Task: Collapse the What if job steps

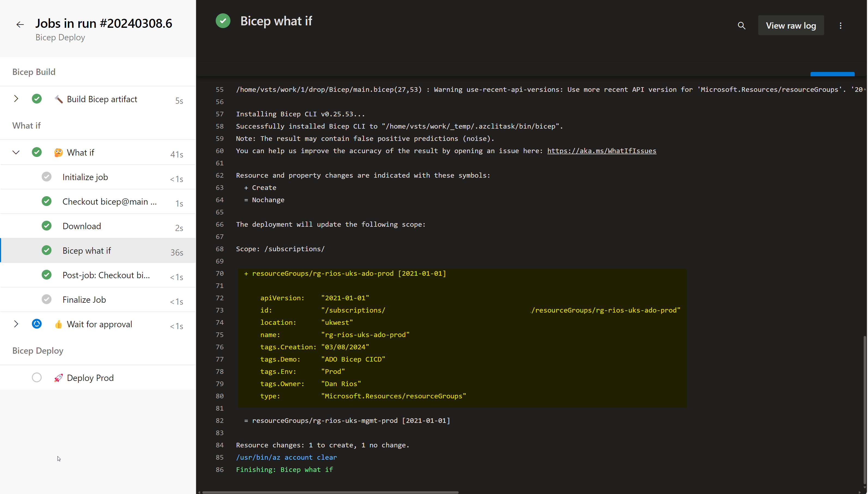Action: [x=16, y=152]
